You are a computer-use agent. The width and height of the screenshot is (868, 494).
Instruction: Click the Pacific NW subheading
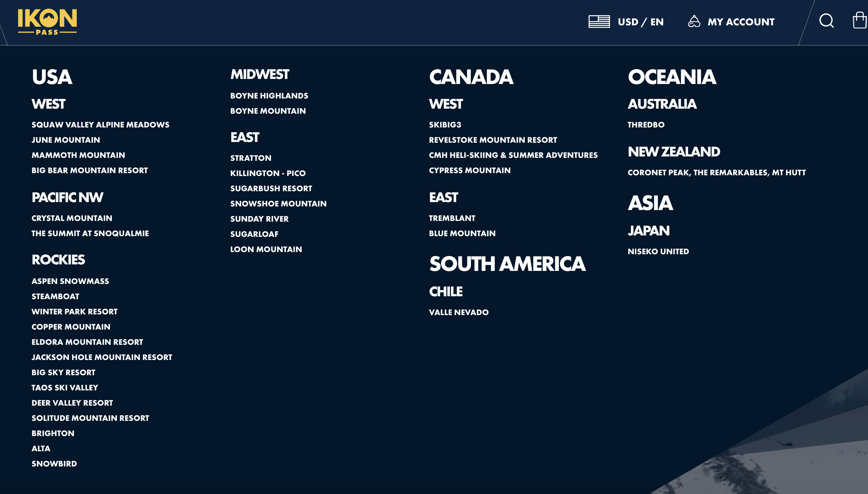[67, 198]
